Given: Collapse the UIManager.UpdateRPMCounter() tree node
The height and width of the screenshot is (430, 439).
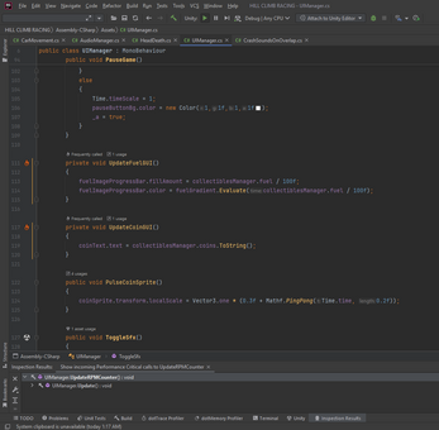Looking at the screenshot, I should click(x=25, y=377).
